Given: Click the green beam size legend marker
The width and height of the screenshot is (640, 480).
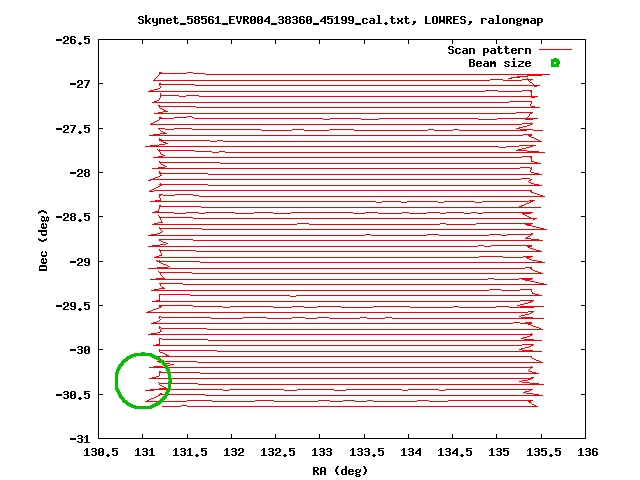Looking at the screenshot, I should tap(555, 63).
